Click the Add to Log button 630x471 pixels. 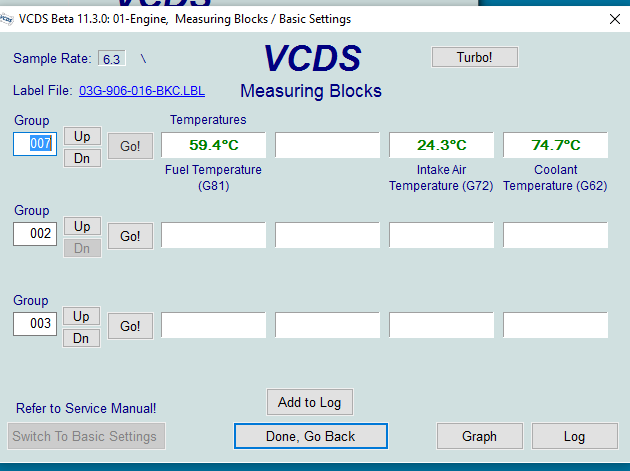point(310,402)
